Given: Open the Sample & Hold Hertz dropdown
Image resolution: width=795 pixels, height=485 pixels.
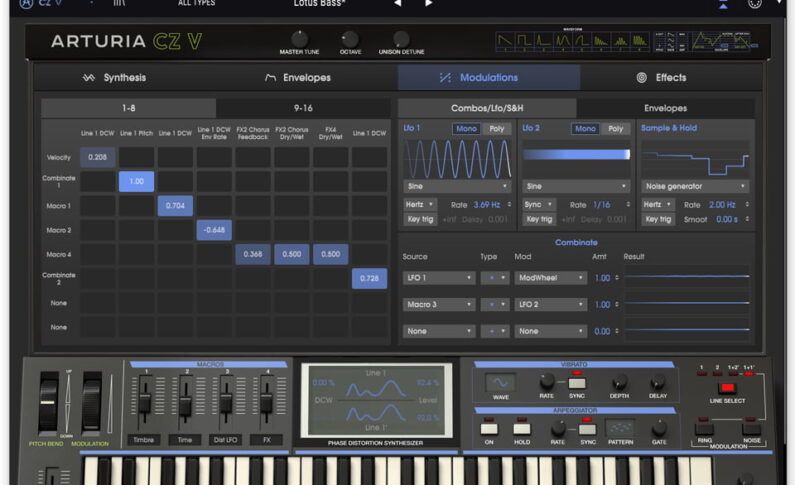Looking at the screenshot, I should [658, 205].
